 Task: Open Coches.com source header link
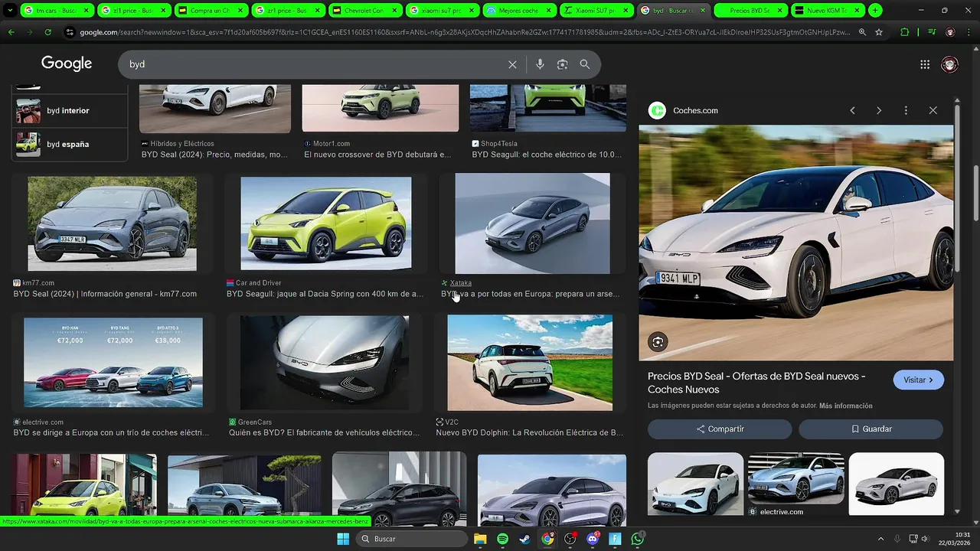click(x=684, y=110)
